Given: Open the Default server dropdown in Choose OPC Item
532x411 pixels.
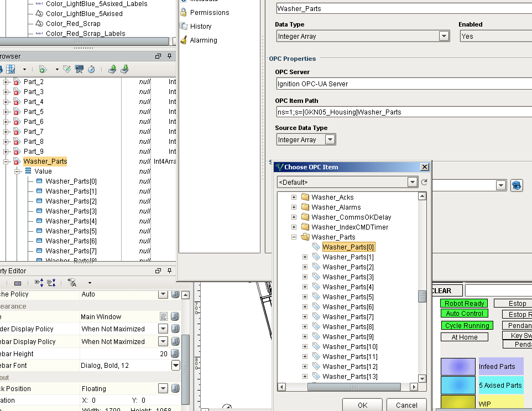Looking at the screenshot, I should pyautogui.click(x=412, y=182).
